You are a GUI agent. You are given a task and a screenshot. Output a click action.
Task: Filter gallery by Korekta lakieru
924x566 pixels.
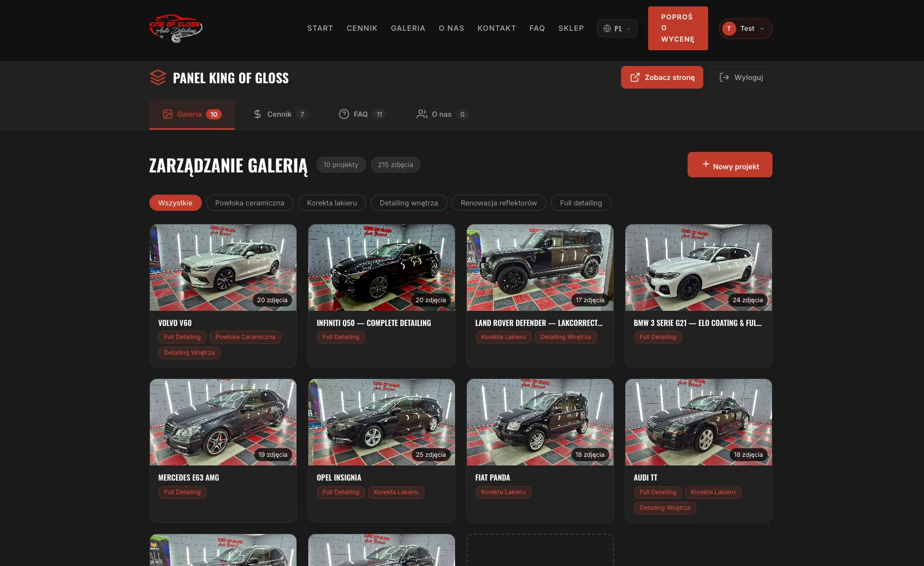[x=332, y=203]
